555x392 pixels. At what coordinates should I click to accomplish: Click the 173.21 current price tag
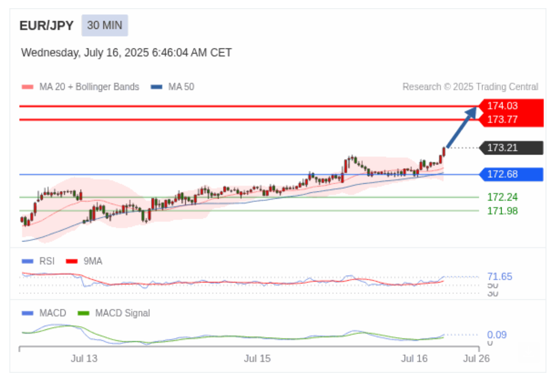pos(511,148)
